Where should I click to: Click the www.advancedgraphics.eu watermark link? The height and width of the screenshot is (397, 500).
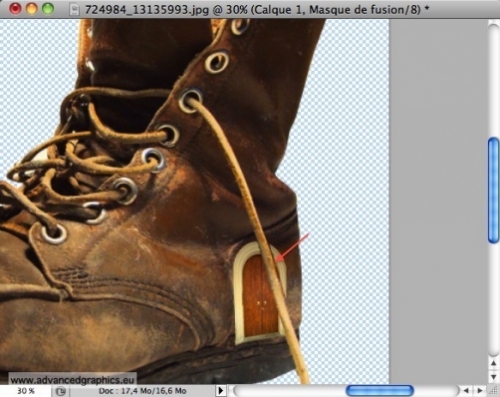(72, 380)
